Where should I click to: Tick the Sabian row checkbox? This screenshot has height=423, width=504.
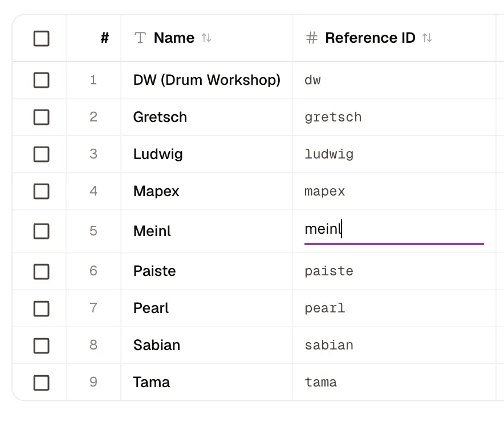pos(42,345)
